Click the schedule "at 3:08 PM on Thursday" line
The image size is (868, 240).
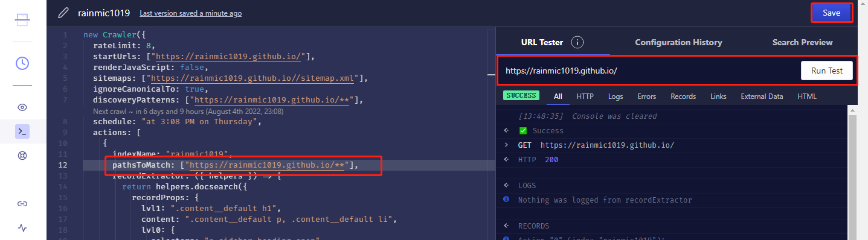[177, 122]
